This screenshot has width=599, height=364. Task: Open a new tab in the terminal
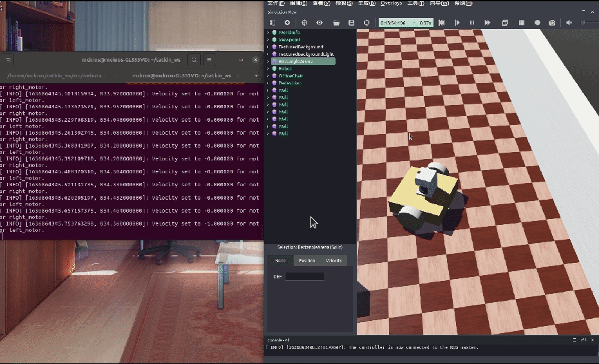(8, 59)
